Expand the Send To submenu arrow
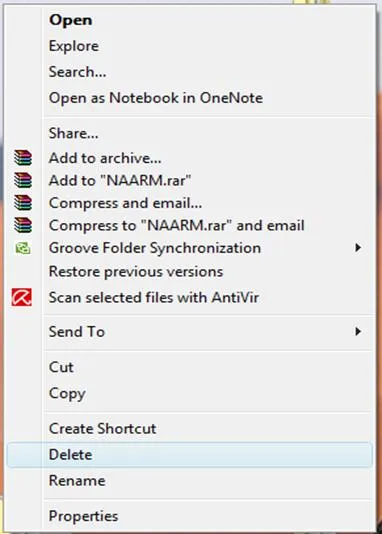 point(358,331)
